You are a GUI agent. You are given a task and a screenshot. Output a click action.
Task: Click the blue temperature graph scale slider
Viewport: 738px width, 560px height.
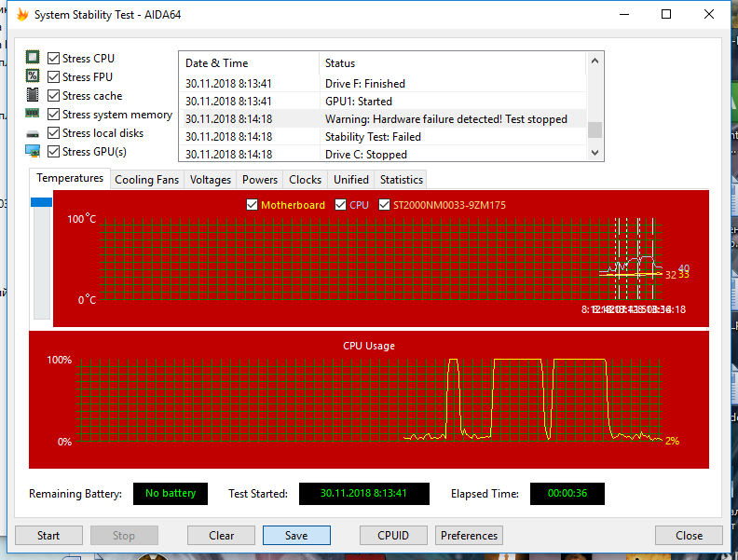[x=42, y=202]
